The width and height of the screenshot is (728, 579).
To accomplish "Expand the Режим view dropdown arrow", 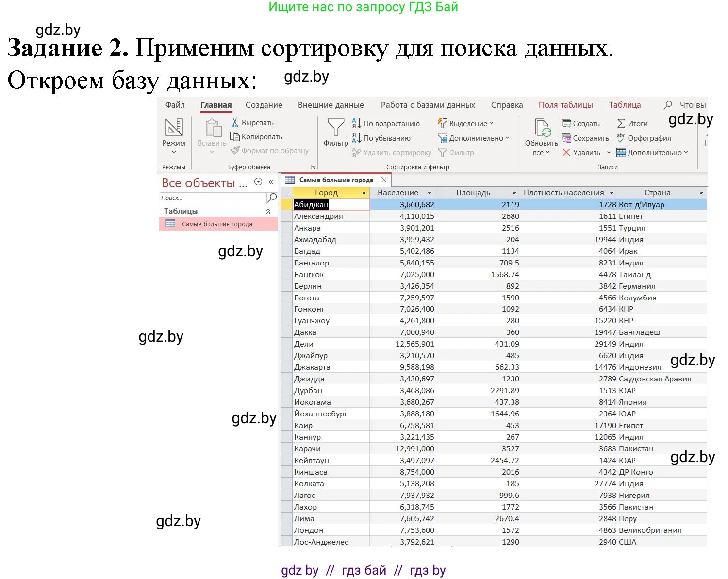I will pyautogui.click(x=174, y=151).
